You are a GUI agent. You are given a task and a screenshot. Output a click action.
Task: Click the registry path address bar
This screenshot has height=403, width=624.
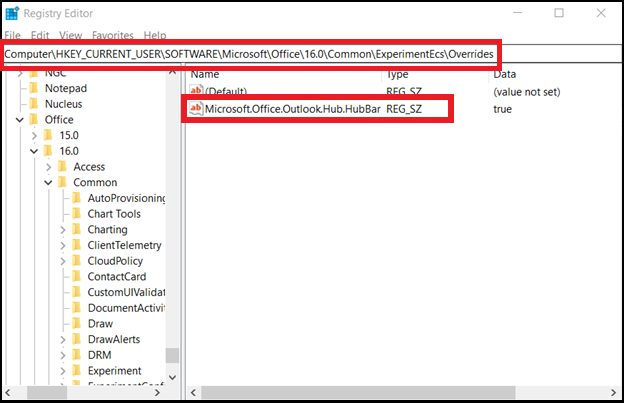pyautogui.click(x=312, y=54)
